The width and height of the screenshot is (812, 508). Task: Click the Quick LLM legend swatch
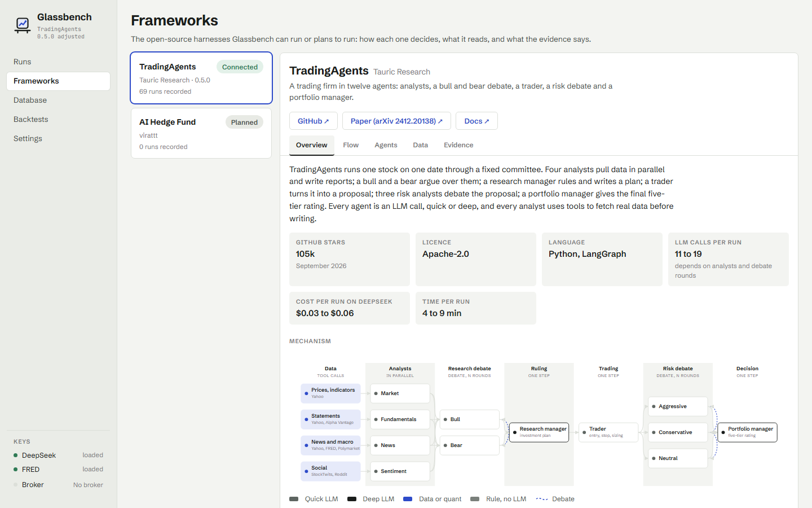coord(294,499)
